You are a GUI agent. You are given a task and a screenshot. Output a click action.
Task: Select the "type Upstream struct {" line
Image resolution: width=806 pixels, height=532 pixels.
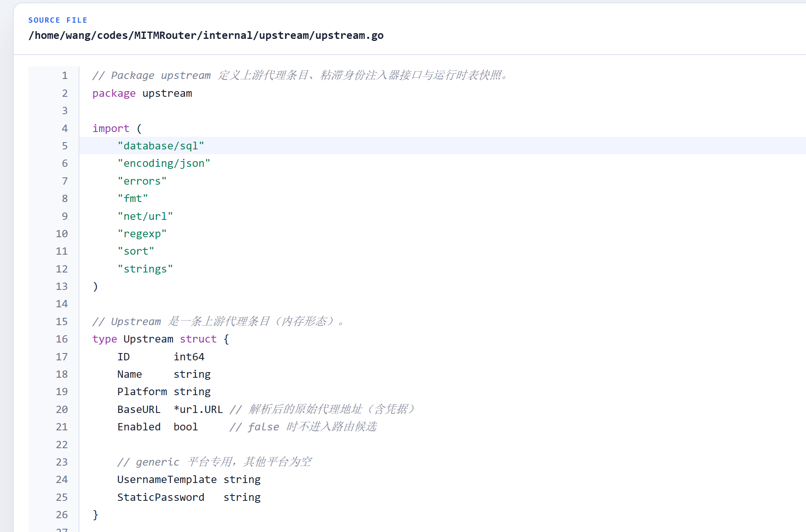point(161,339)
